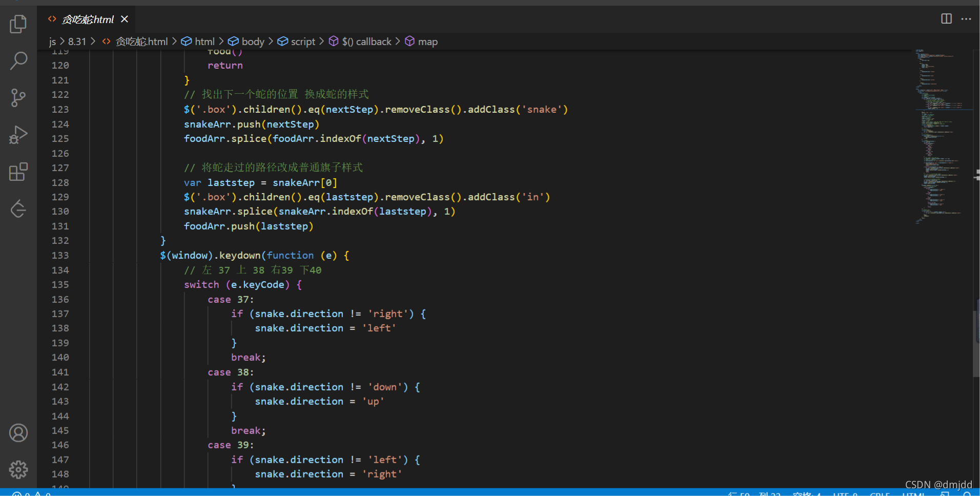Image resolution: width=980 pixels, height=496 pixels.
Task: Open Run and Debug view
Action: (18, 135)
